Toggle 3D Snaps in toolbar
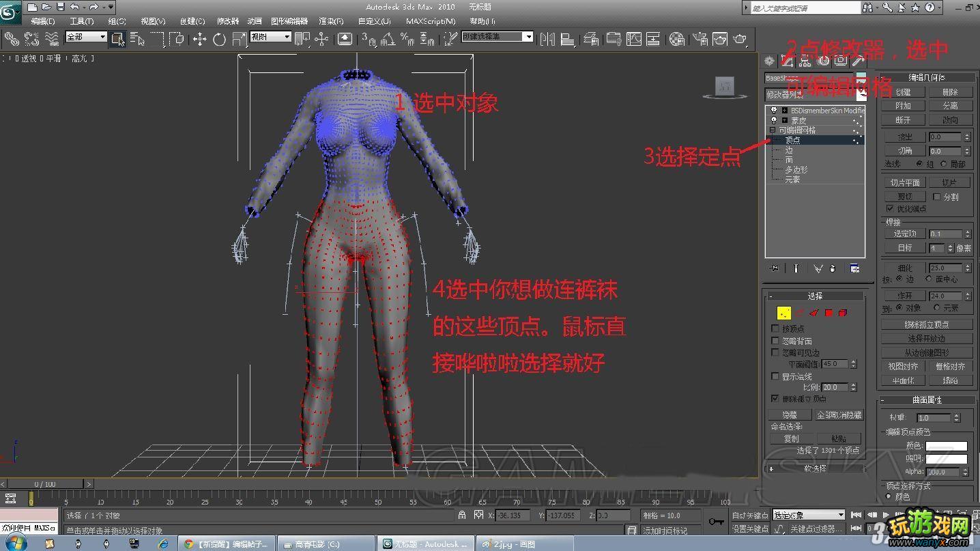The width and height of the screenshot is (980, 551). (x=369, y=39)
